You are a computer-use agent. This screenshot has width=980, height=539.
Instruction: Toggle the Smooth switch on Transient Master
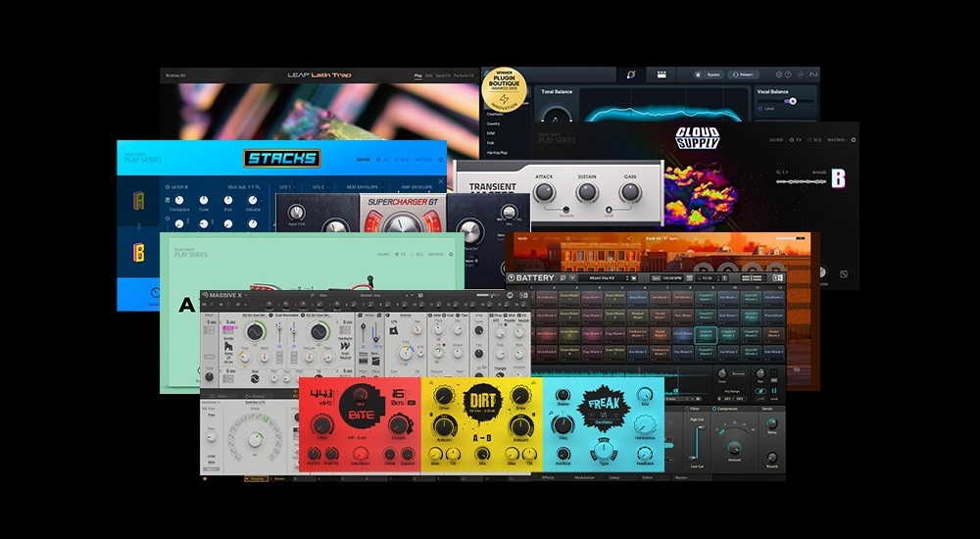[x=565, y=210]
